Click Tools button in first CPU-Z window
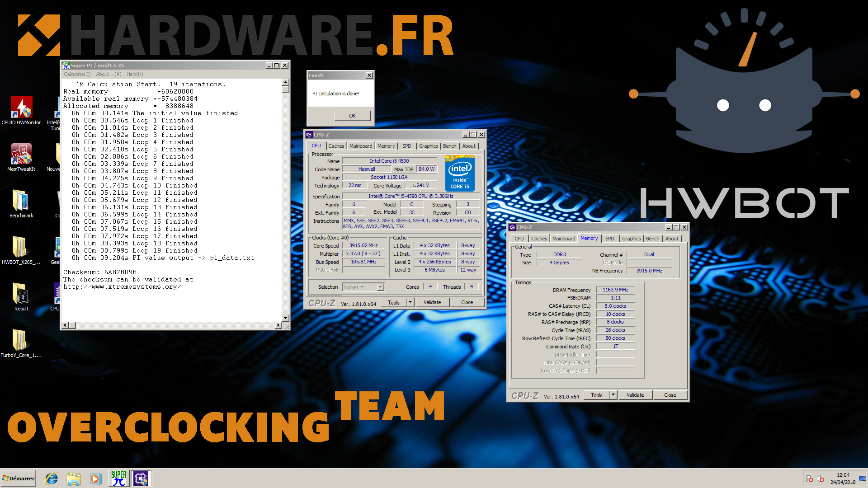The image size is (868, 488). (394, 303)
